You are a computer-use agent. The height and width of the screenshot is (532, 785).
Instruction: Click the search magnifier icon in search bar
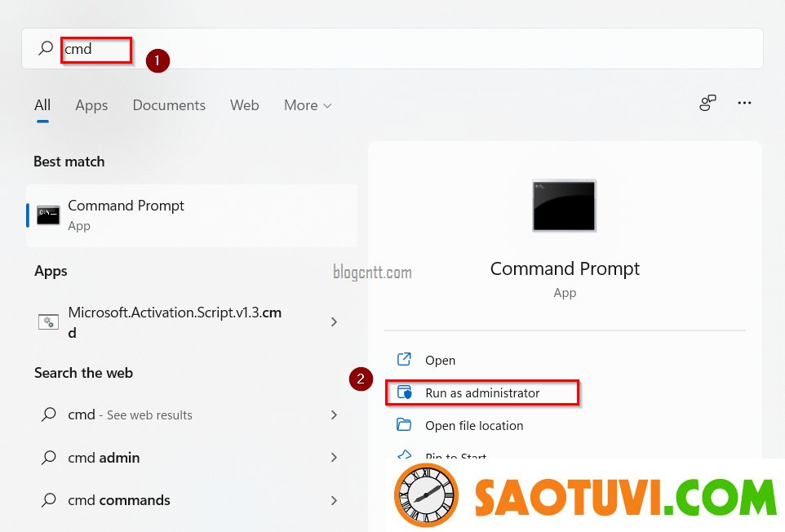pos(46,48)
